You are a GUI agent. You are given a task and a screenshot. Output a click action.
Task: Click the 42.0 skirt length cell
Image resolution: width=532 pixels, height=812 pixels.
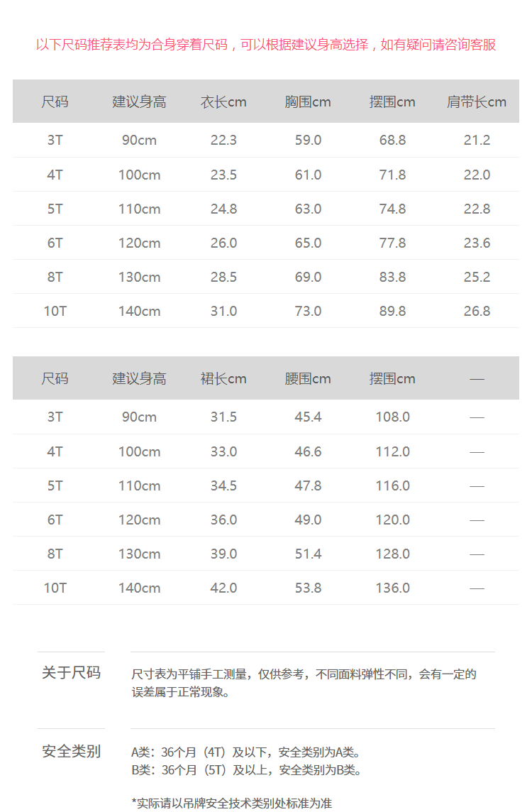click(223, 588)
